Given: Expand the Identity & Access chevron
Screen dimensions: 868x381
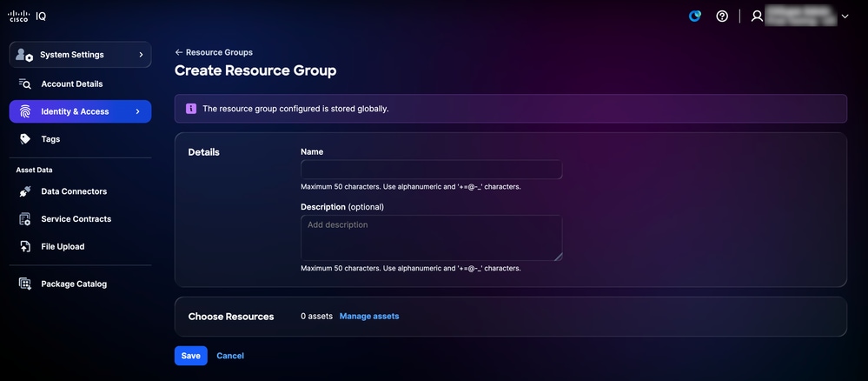Looking at the screenshot, I should click(x=138, y=111).
